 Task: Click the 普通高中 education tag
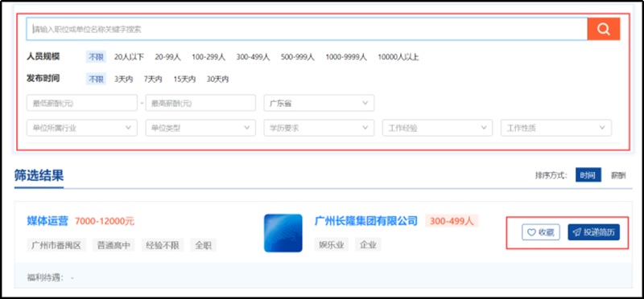pos(114,245)
